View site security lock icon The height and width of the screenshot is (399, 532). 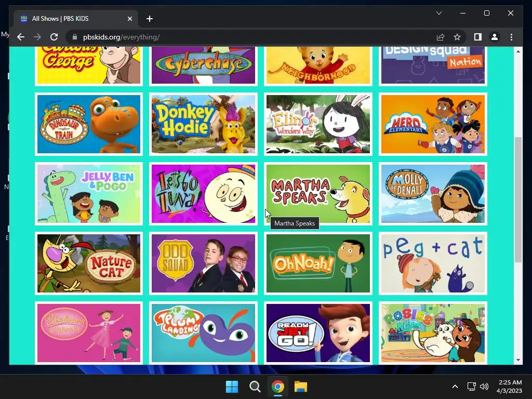click(x=75, y=37)
